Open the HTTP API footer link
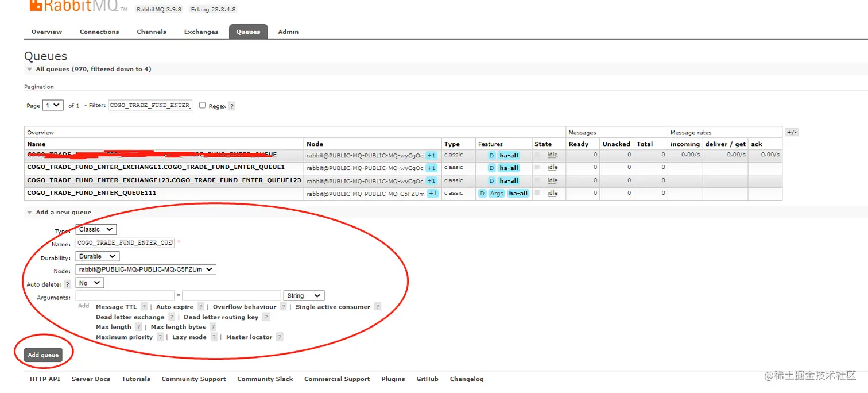 (45, 379)
